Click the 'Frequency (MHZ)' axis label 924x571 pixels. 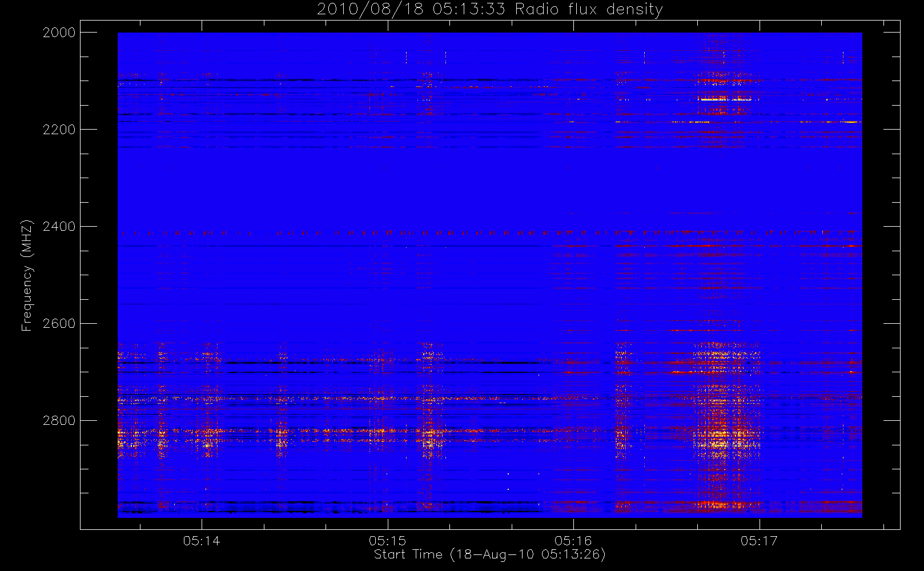tap(26, 275)
